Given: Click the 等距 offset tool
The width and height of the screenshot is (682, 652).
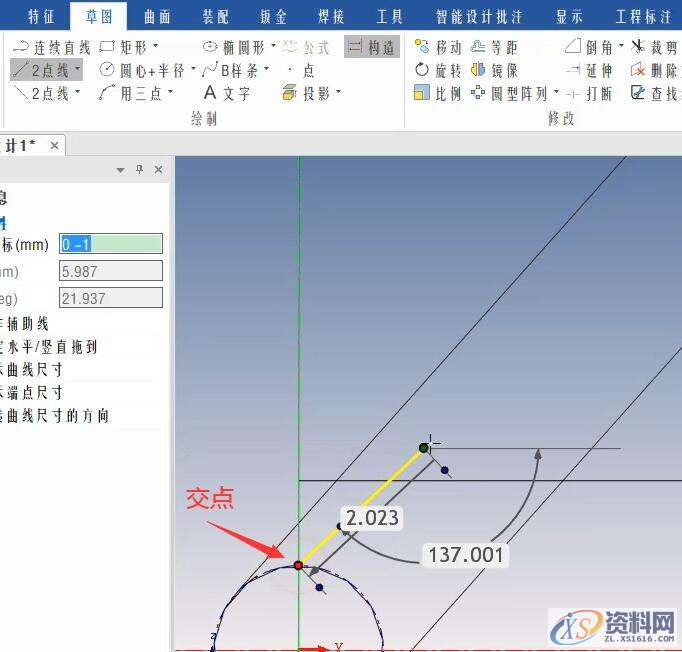Looking at the screenshot, I should point(494,47).
